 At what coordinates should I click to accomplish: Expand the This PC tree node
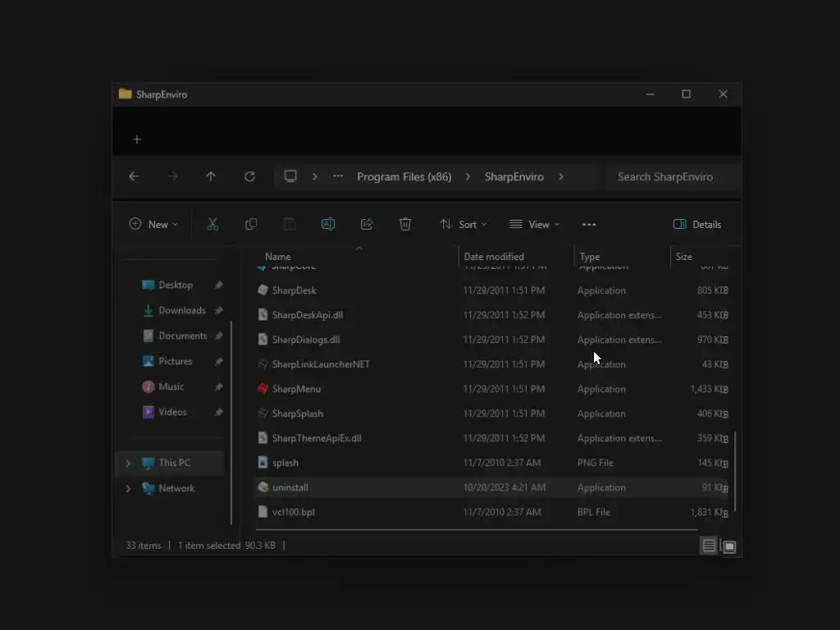click(x=128, y=463)
